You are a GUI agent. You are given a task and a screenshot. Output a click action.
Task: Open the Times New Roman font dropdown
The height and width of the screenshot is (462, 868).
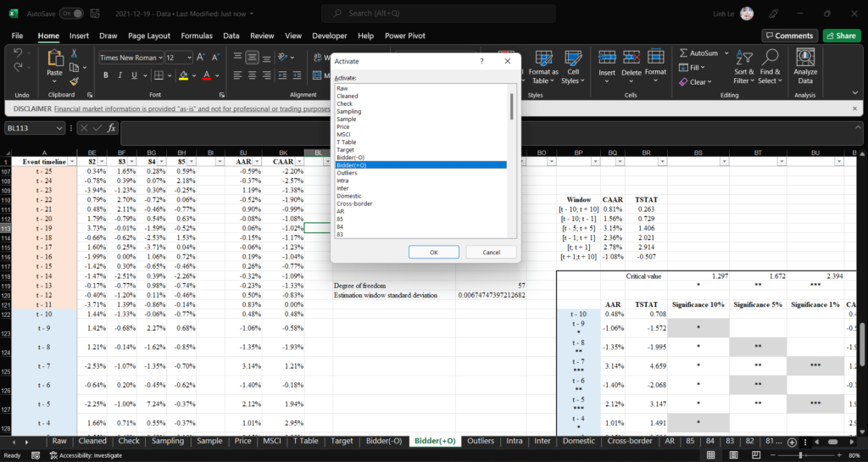coord(160,58)
